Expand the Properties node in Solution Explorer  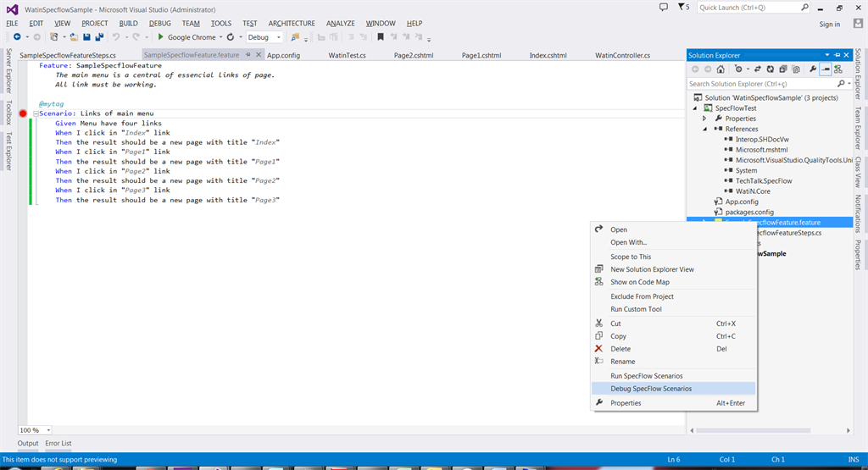pos(704,119)
